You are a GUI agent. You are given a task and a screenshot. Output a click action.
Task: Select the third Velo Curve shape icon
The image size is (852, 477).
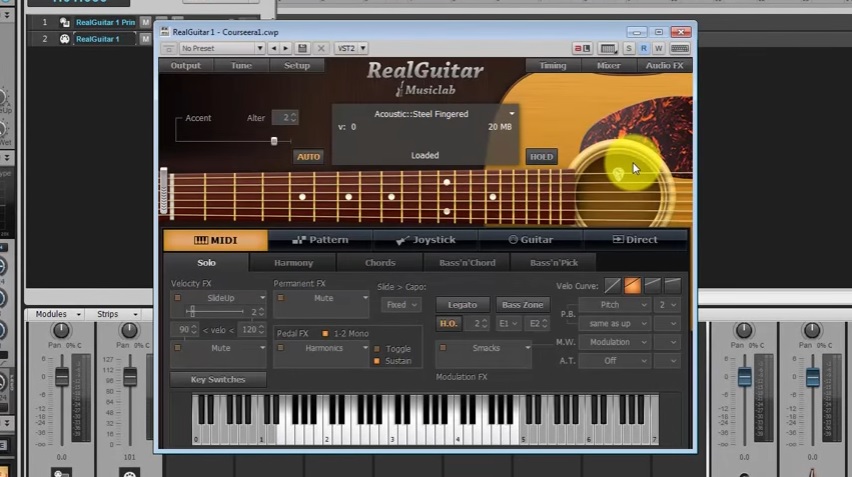tap(653, 286)
